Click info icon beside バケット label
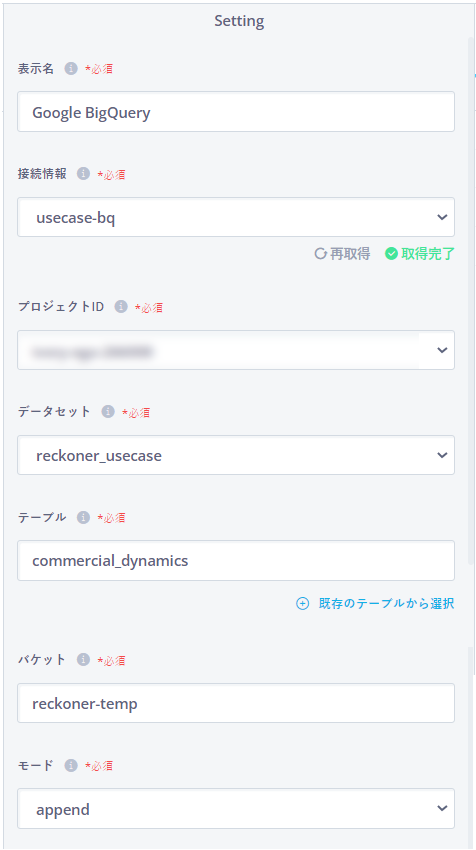Image resolution: width=476 pixels, height=850 pixels. (83, 660)
